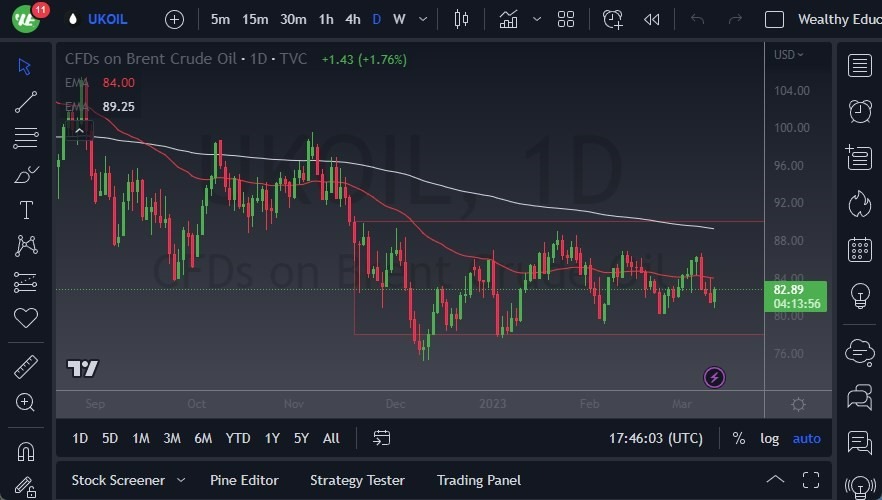The height and width of the screenshot is (500, 882).
Task: Switch to the Strategy Tester tab
Action: coord(357,480)
